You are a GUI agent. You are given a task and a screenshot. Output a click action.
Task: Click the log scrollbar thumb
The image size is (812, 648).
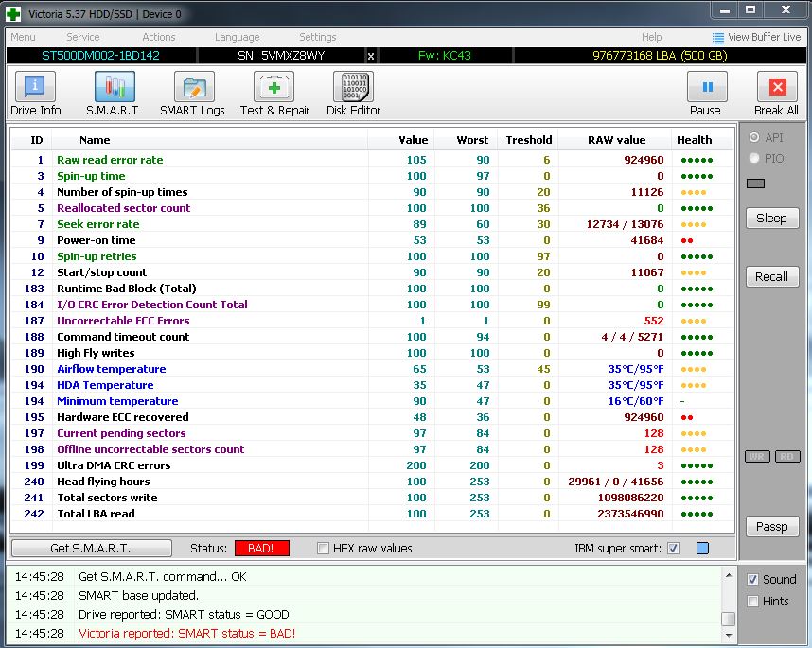729,619
